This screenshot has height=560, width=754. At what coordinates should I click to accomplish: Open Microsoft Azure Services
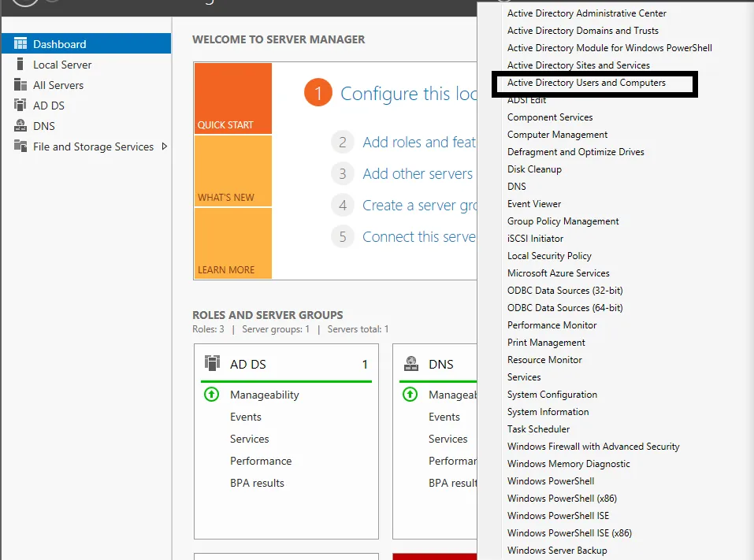click(559, 273)
